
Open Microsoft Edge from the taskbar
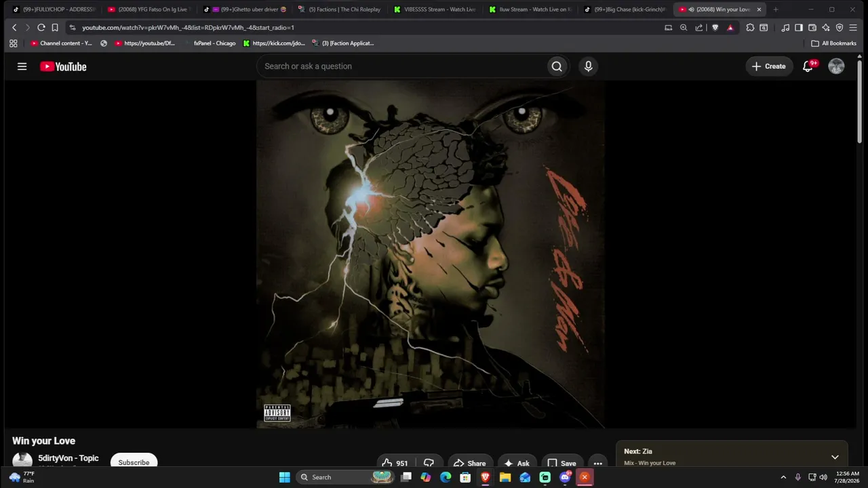point(446,477)
